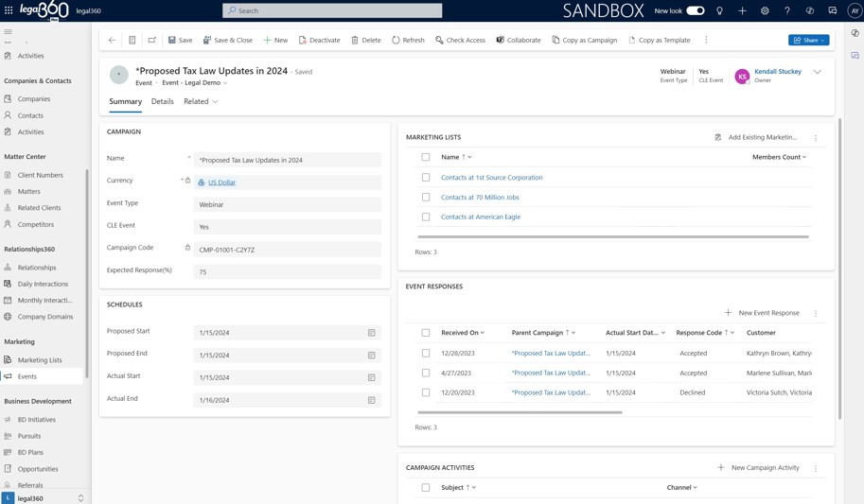Screen dimensions: 864x504
Task: Check Contacts at American Eagle row
Action: pyautogui.click(x=426, y=217)
